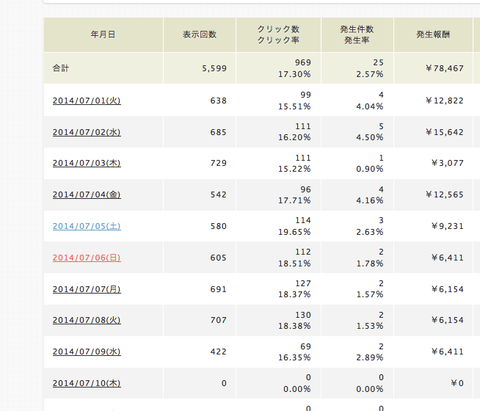Select click rate 19.65%
The height and width of the screenshot is (411, 480).
(x=295, y=232)
